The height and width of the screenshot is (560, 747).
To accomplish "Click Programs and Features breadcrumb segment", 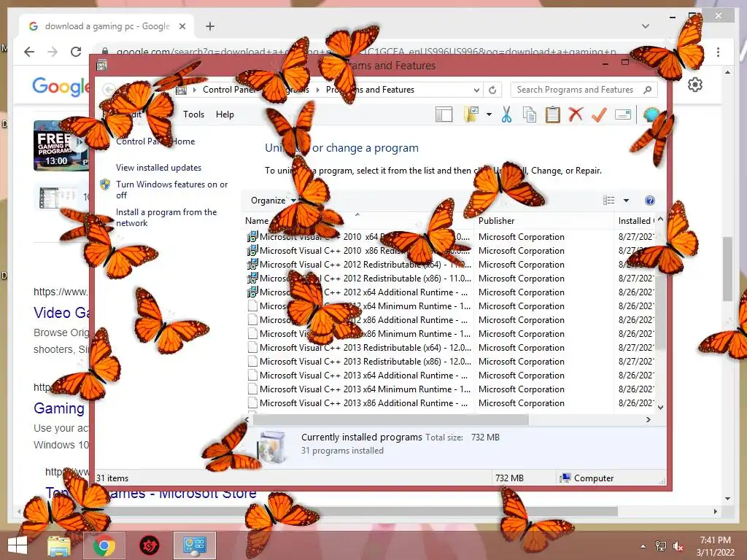I will coord(370,90).
